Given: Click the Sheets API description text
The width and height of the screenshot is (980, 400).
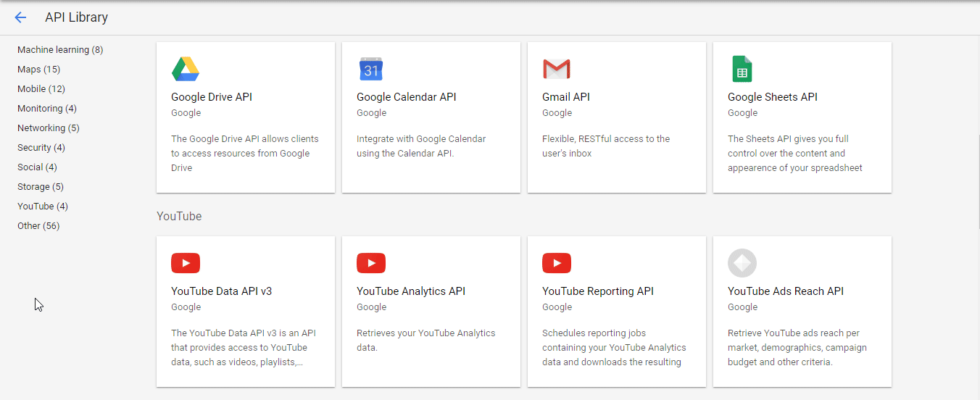Looking at the screenshot, I should [795, 153].
